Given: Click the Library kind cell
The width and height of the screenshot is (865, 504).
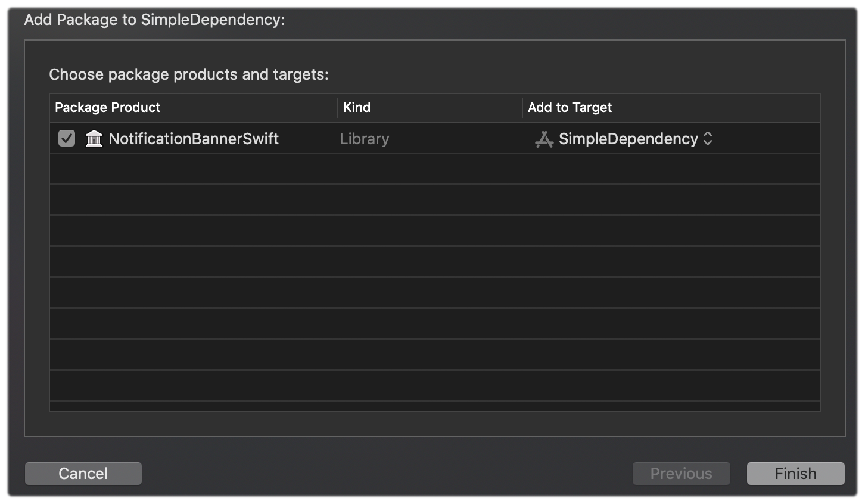Looking at the screenshot, I should coord(364,139).
